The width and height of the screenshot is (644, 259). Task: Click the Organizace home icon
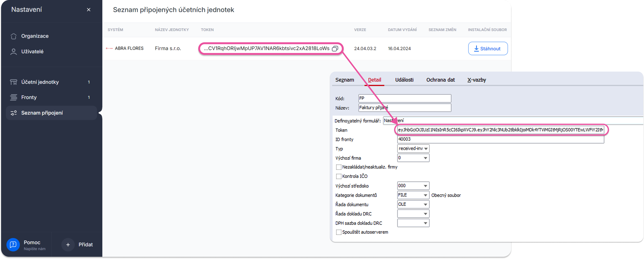(x=14, y=36)
